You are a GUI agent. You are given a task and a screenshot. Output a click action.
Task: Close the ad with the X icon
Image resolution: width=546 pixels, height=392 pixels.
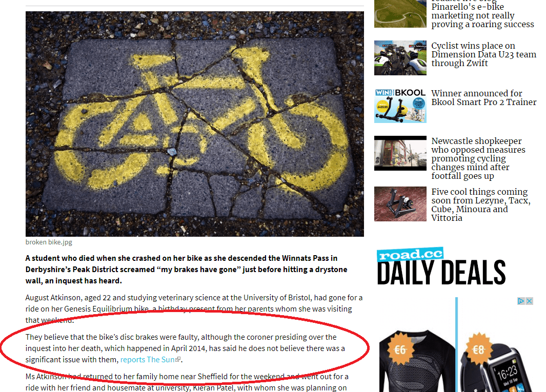[x=529, y=301]
